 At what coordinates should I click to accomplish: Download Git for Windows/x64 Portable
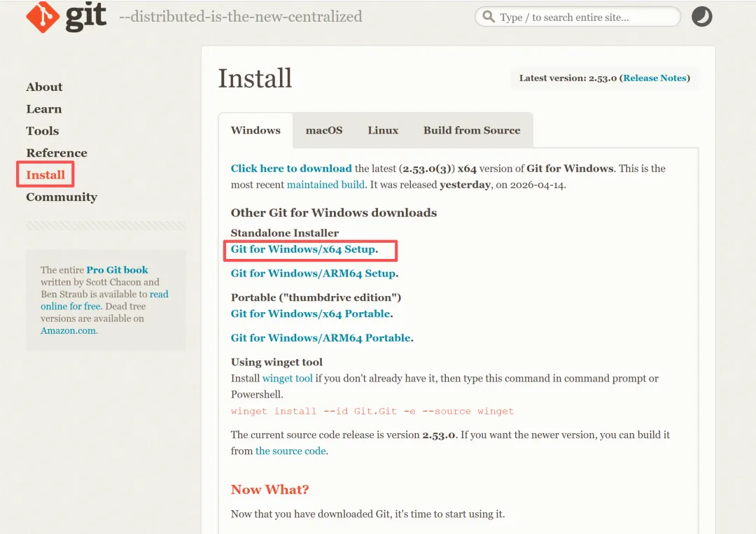(x=311, y=314)
